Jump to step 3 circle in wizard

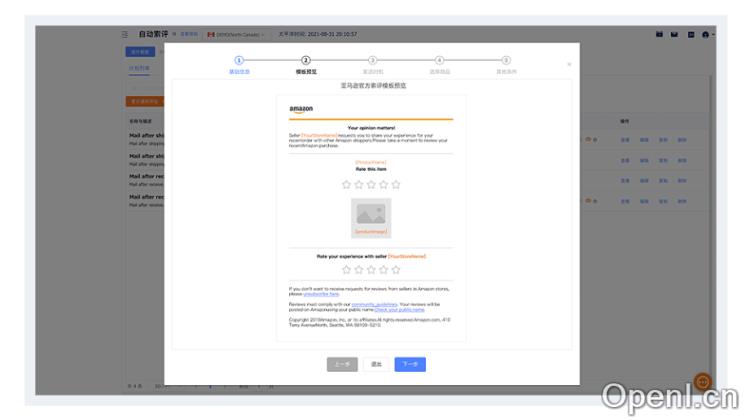pyautogui.click(x=372, y=60)
